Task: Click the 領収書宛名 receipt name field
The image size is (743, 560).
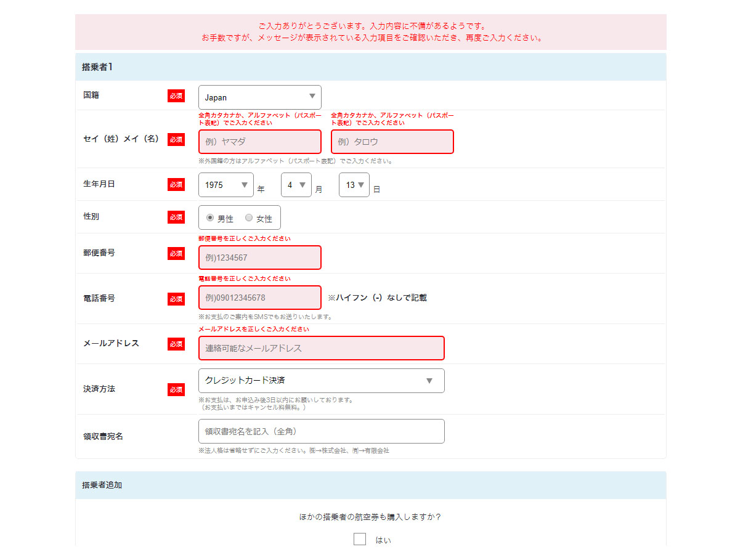Action: (x=321, y=431)
